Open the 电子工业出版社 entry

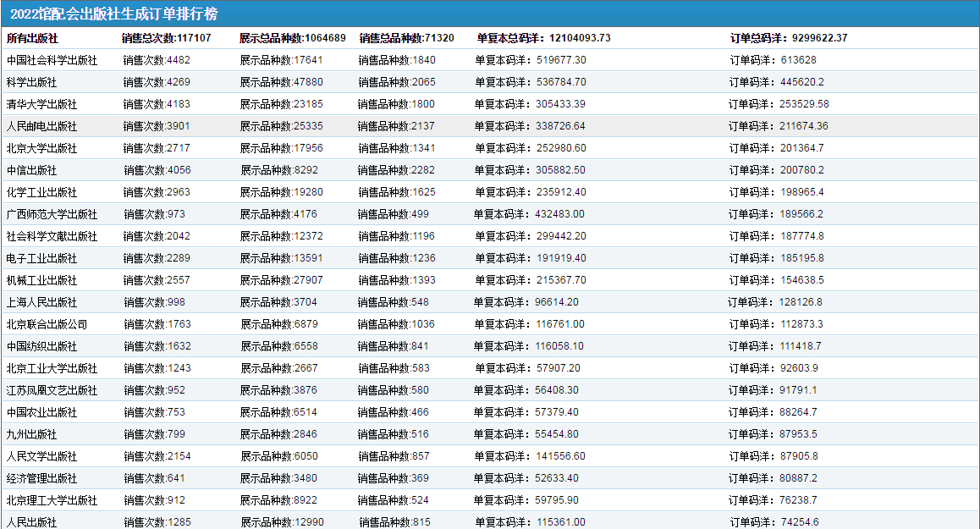(x=41, y=258)
